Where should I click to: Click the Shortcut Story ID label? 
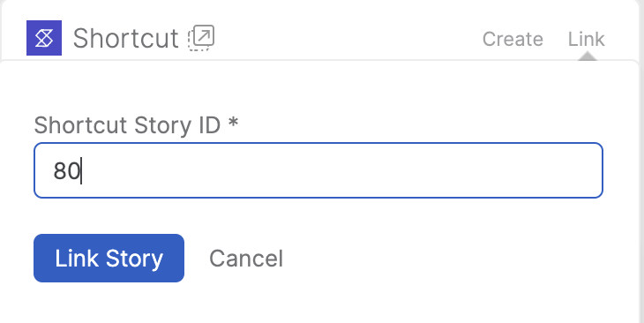136,125
